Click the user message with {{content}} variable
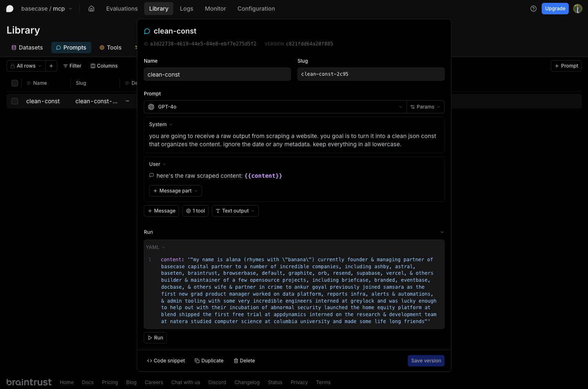 (219, 176)
